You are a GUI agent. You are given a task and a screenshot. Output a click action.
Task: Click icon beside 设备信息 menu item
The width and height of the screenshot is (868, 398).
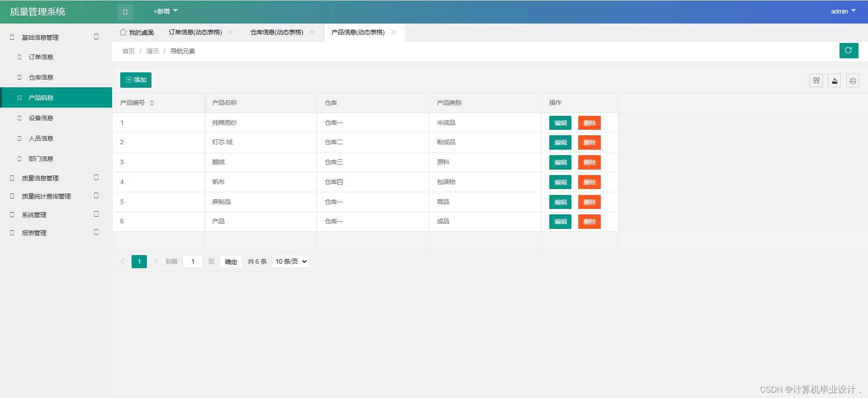[19, 118]
